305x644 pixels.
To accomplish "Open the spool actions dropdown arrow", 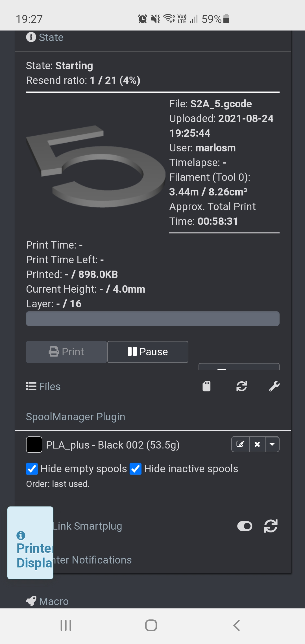I will coord(272,444).
